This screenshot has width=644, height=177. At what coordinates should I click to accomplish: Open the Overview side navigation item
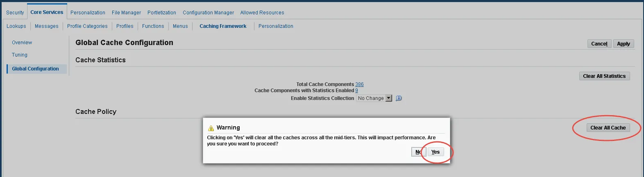pos(22,43)
